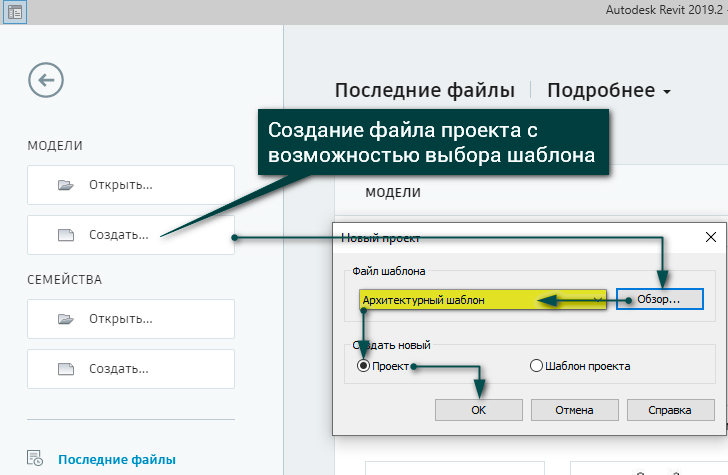
Task: Click the application menu icon in title bar
Action: [15, 12]
